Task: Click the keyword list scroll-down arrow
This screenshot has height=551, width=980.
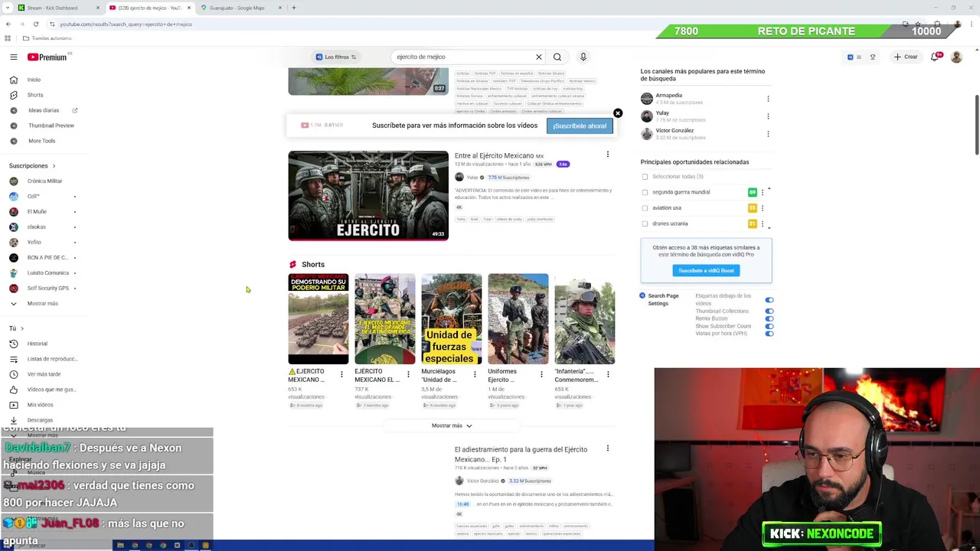Action: click(769, 227)
